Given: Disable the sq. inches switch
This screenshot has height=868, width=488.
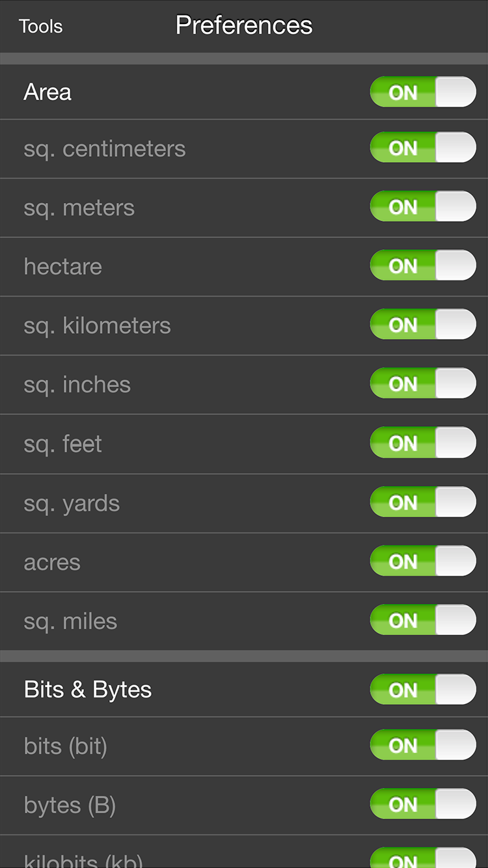Looking at the screenshot, I should click(423, 384).
